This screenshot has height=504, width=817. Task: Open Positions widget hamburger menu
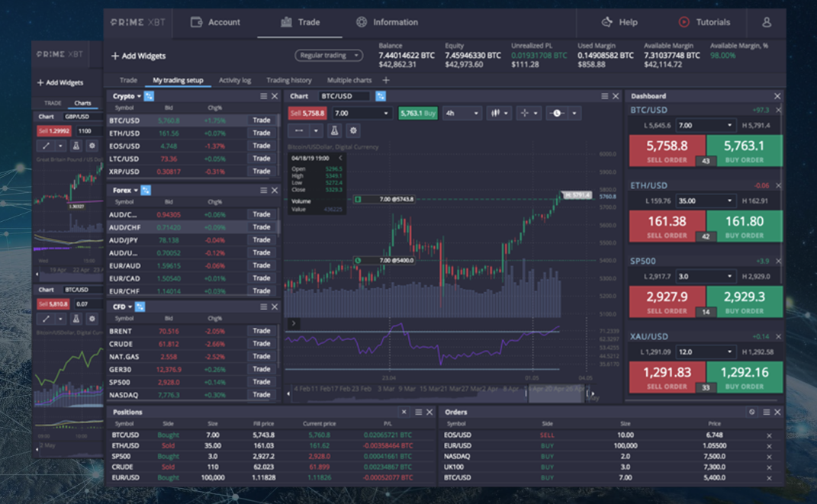click(x=418, y=413)
